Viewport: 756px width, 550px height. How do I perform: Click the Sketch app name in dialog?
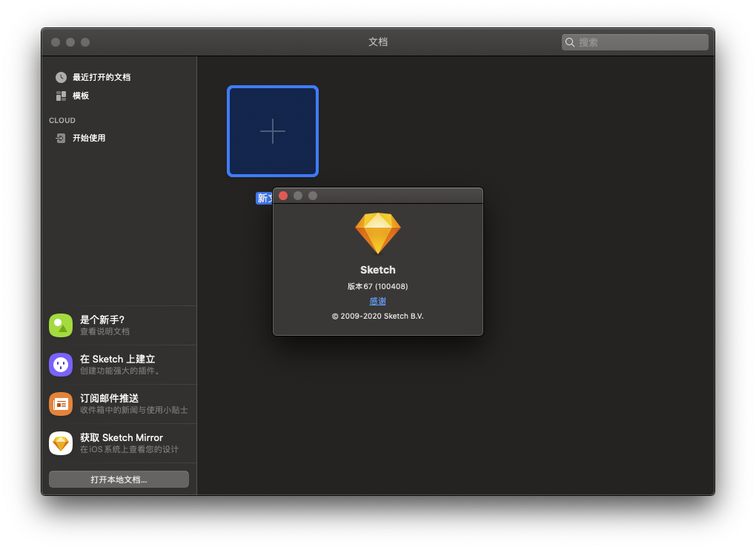click(378, 270)
